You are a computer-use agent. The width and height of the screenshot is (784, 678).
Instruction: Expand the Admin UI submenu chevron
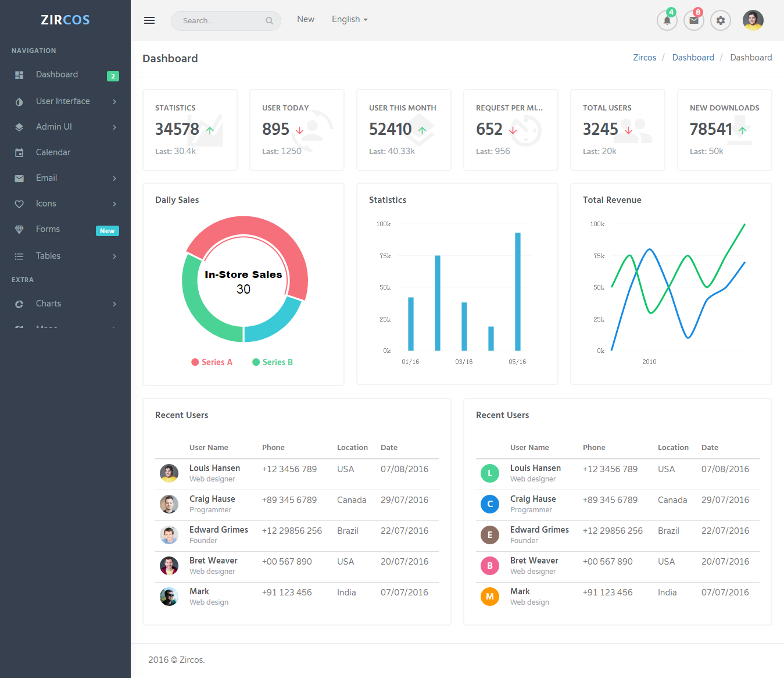114,127
